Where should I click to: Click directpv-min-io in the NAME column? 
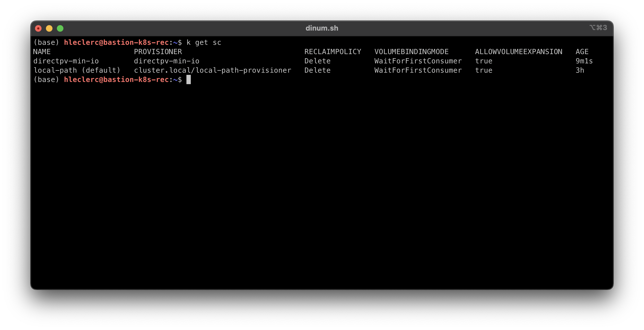point(66,61)
